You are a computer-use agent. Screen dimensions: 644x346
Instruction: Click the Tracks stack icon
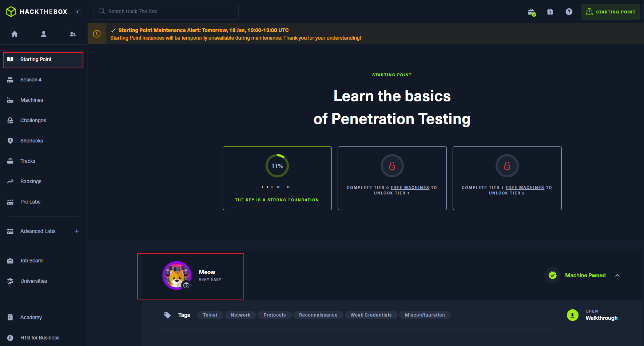coord(10,161)
